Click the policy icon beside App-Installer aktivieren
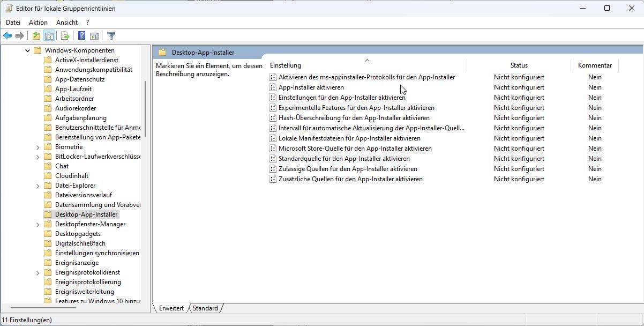 click(273, 87)
